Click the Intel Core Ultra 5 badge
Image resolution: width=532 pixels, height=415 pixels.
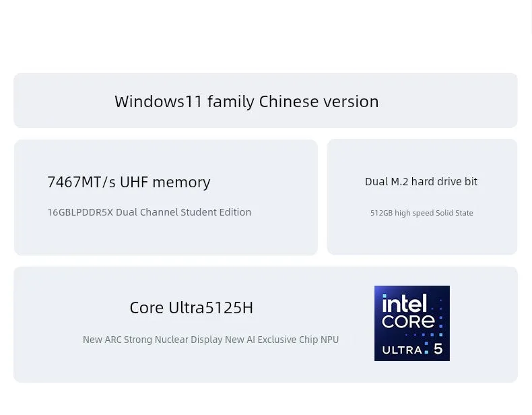(x=412, y=323)
